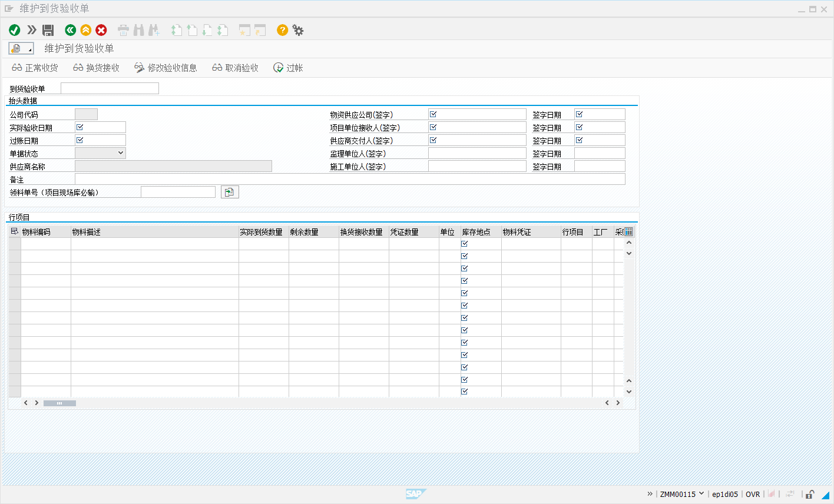Screen dimensions: 834x504
Task: Tick the first row 库存地点 checkbox
Action: (465, 244)
